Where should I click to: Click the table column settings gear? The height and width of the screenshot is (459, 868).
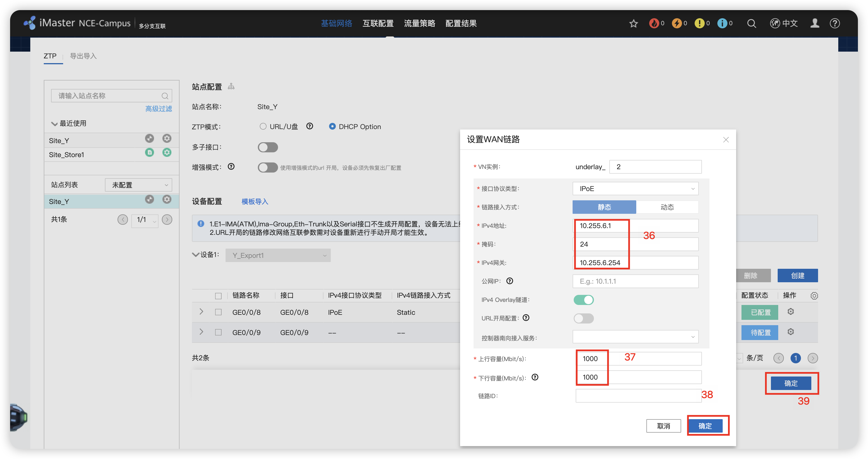(814, 295)
